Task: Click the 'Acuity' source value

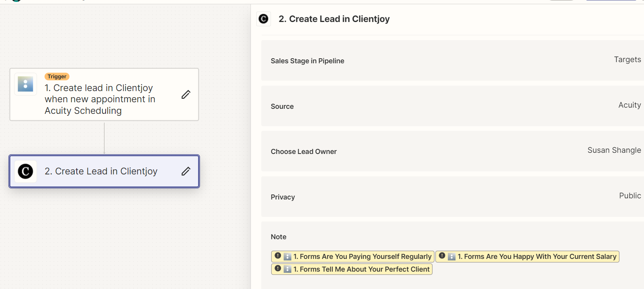Action: (x=630, y=105)
